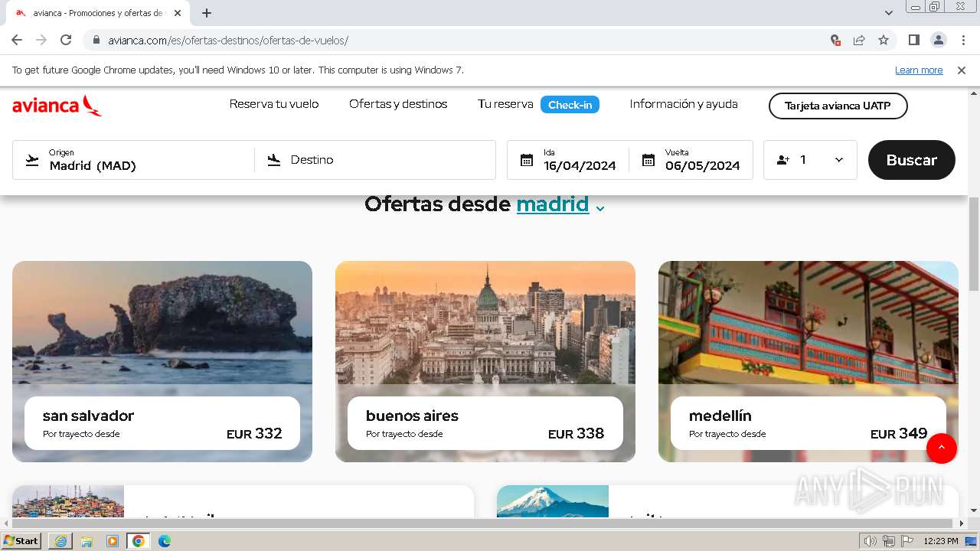Click the snowy volcano card thumbnail
This screenshot has height=551, width=980.
click(x=553, y=501)
